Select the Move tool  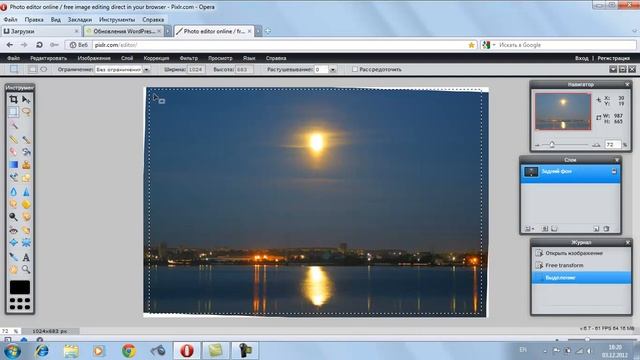point(26,99)
